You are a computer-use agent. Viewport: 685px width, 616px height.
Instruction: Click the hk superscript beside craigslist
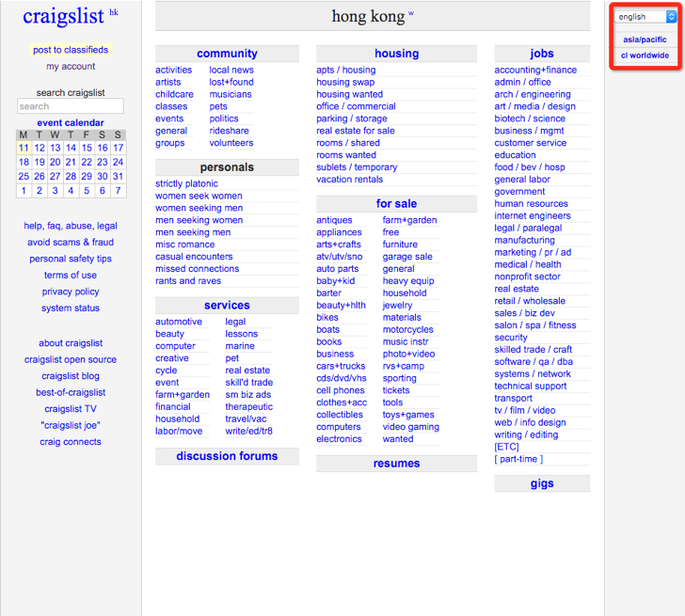(114, 12)
